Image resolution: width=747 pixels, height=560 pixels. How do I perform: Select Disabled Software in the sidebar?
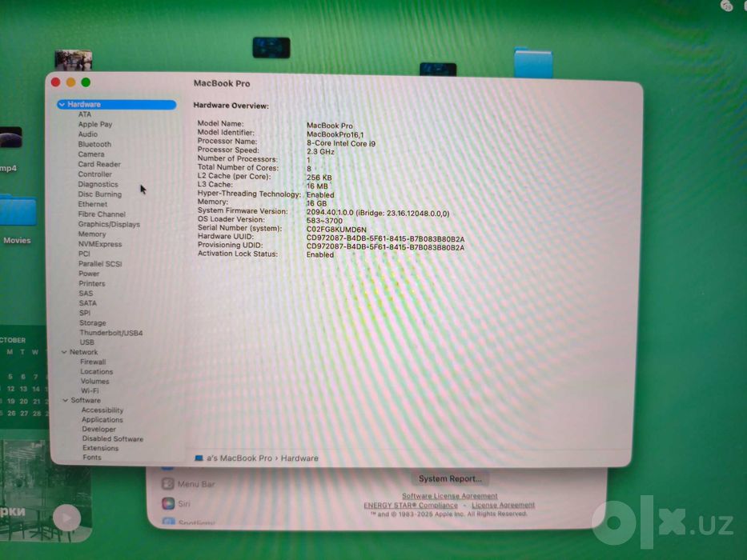[112, 438]
